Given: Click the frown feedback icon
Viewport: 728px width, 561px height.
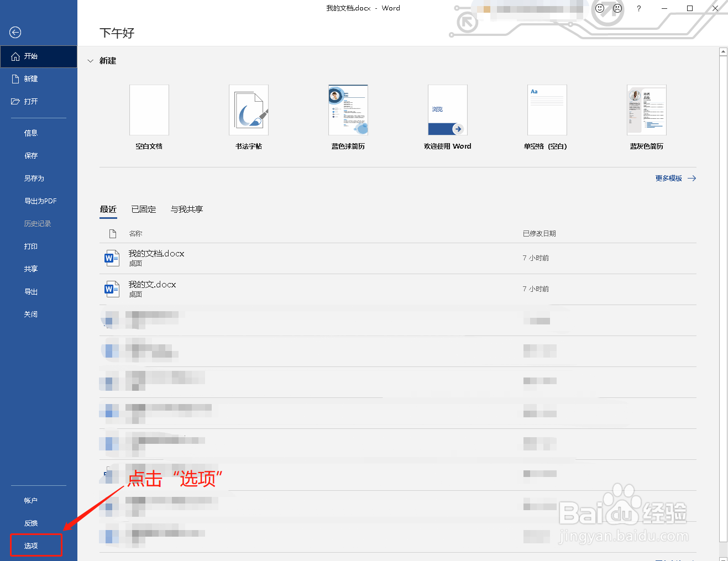Looking at the screenshot, I should tap(617, 8).
